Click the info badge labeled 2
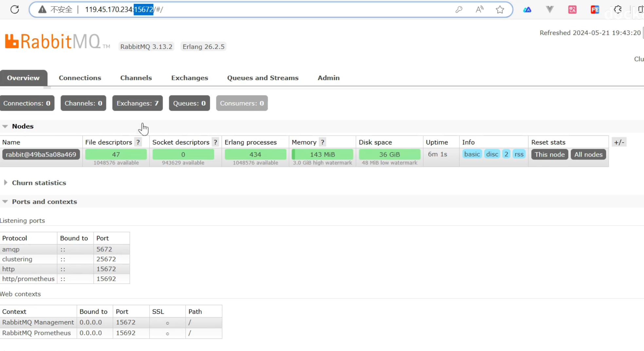The image size is (644, 351). 506,154
